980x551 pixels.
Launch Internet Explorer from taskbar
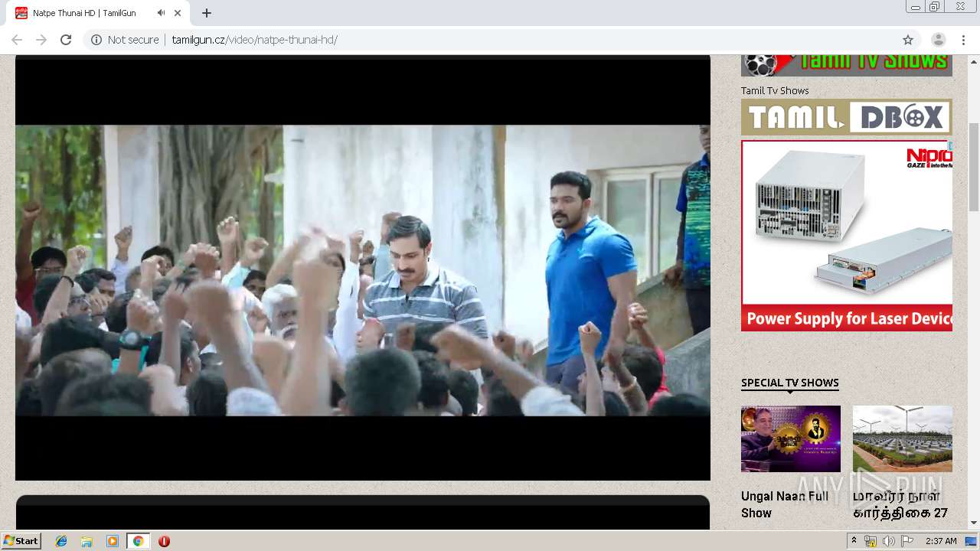click(61, 541)
